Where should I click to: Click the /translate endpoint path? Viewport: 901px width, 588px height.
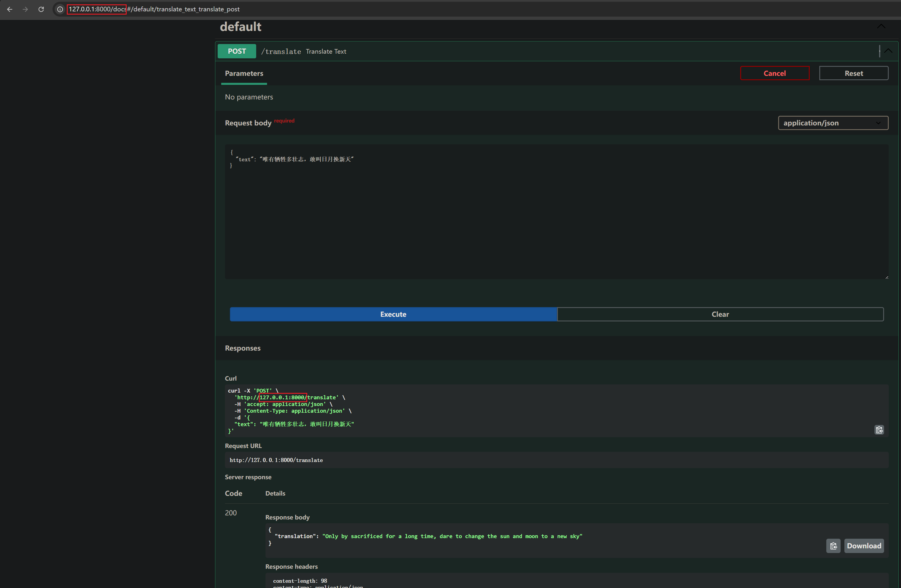coord(281,51)
